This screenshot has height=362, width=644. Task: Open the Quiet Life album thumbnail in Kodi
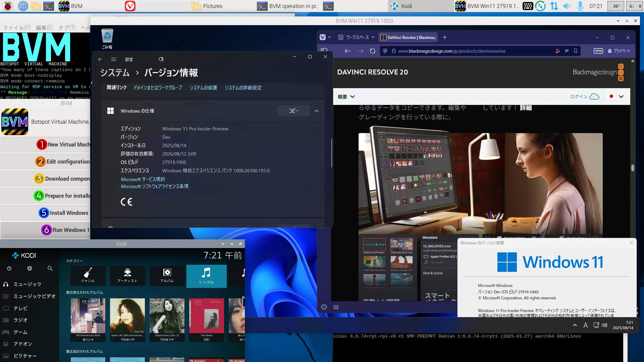127,320
